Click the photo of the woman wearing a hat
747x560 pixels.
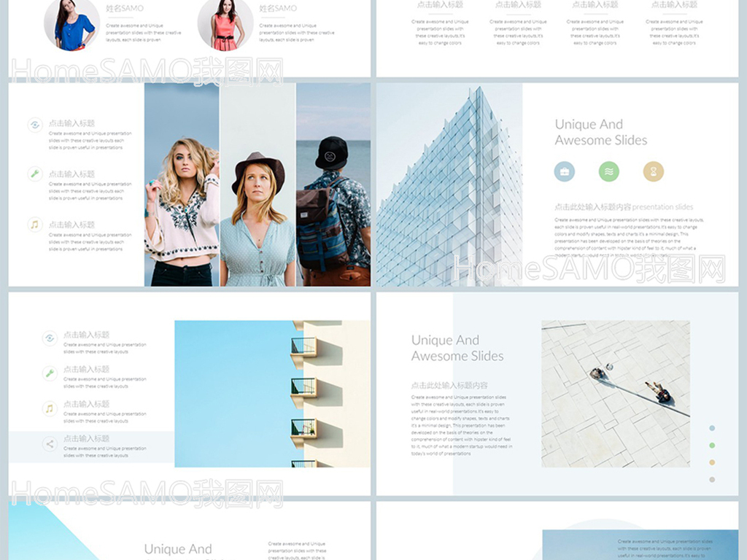coord(258,184)
